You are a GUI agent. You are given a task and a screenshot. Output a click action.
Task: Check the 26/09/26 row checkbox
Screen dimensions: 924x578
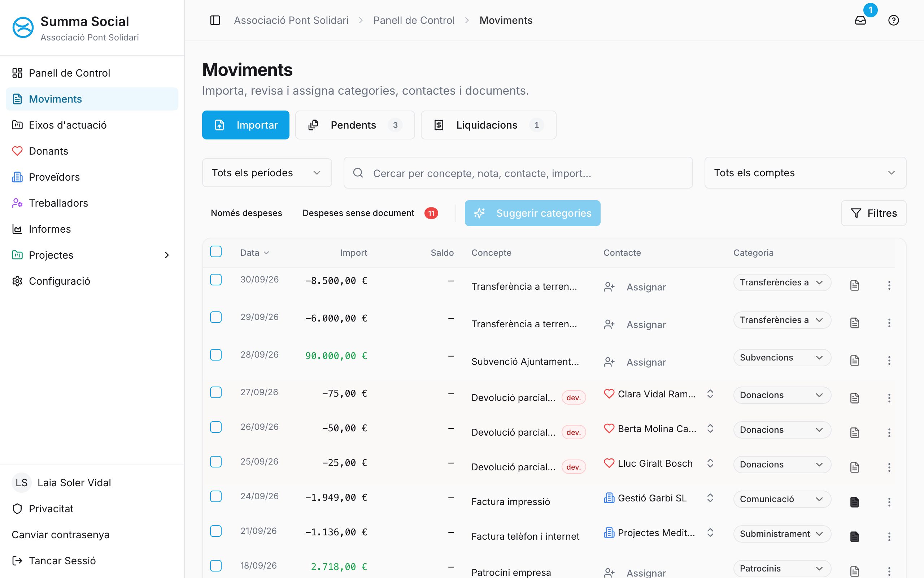click(216, 427)
